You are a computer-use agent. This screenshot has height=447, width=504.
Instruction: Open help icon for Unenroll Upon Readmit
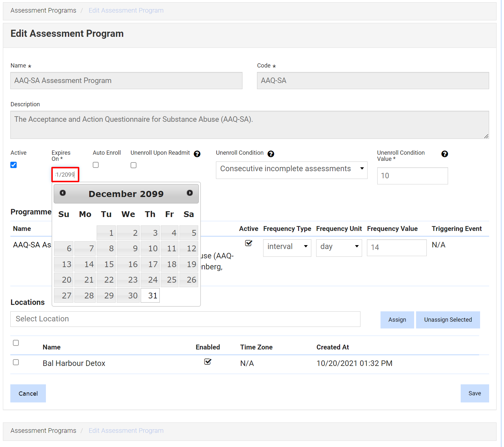coord(197,154)
